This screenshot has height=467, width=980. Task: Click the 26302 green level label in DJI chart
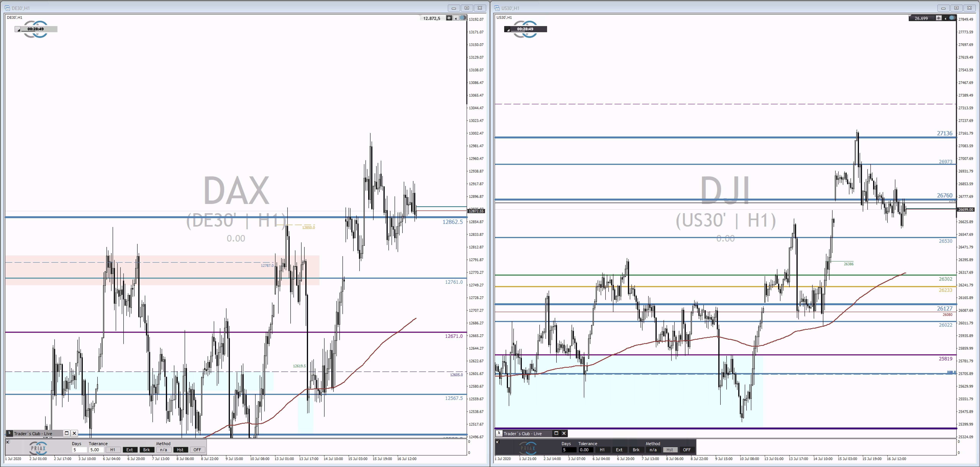[946, 279]
